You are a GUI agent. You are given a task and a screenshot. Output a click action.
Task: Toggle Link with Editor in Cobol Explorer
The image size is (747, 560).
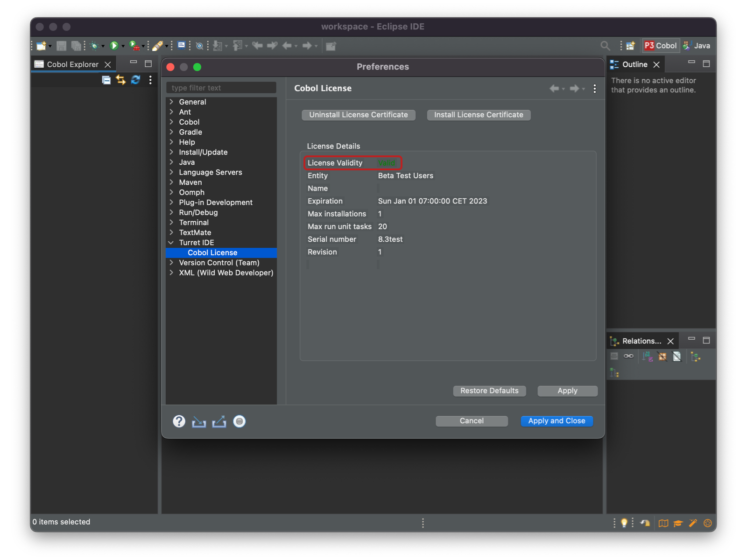coord(121,80)
